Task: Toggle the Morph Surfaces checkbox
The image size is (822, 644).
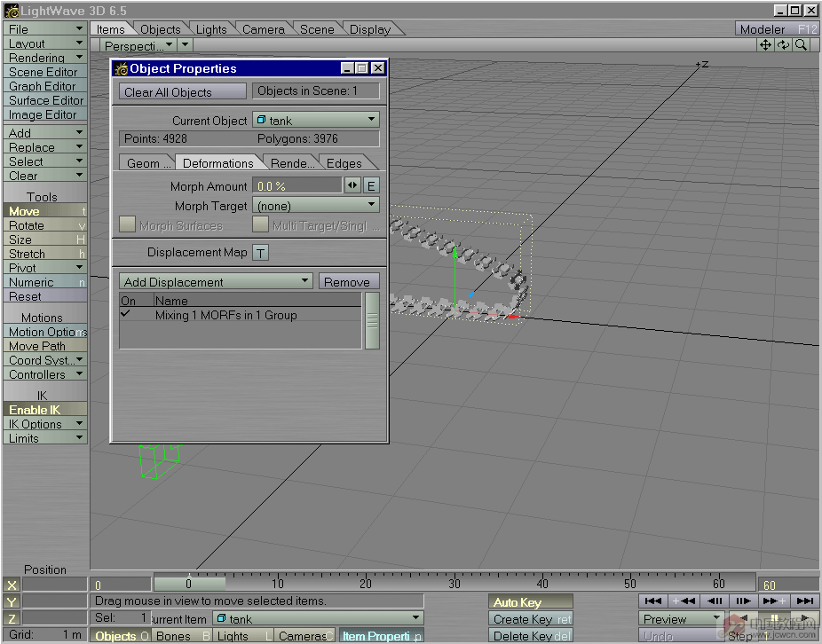Action: point(128,224)
